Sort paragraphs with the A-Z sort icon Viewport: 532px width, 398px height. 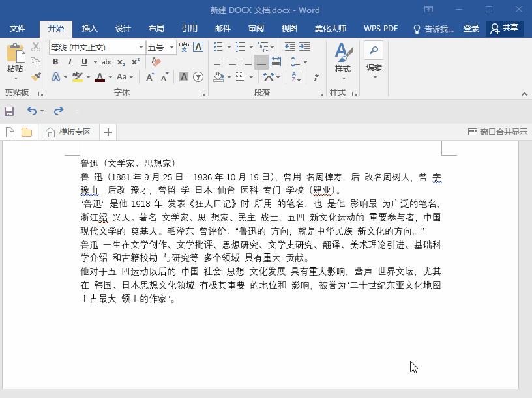tap(295, 77)
